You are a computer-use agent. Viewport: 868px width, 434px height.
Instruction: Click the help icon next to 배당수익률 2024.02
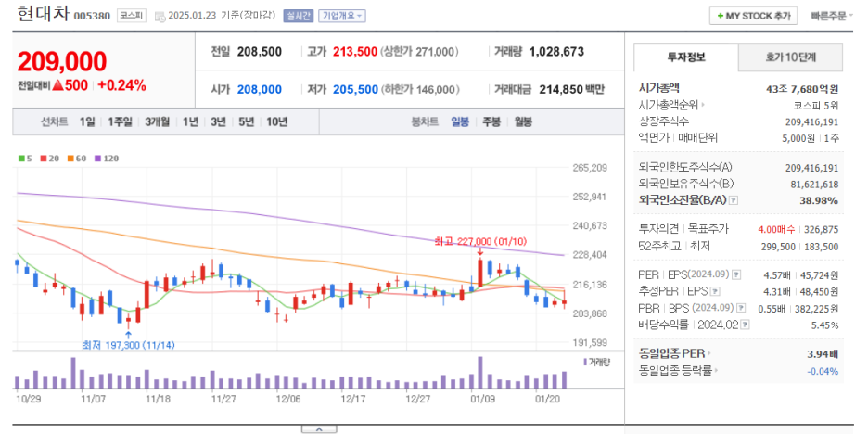coord(745,325)
